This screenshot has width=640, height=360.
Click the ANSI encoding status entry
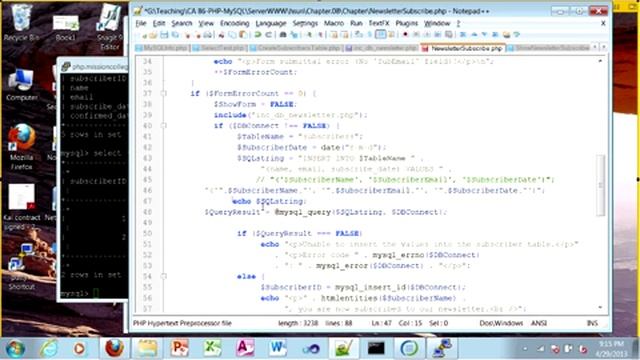pyautogui.click(x=538, y=323)
